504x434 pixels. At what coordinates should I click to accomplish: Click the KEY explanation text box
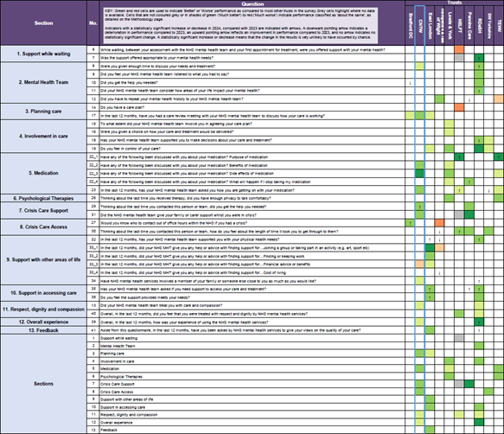coord(240,26)
